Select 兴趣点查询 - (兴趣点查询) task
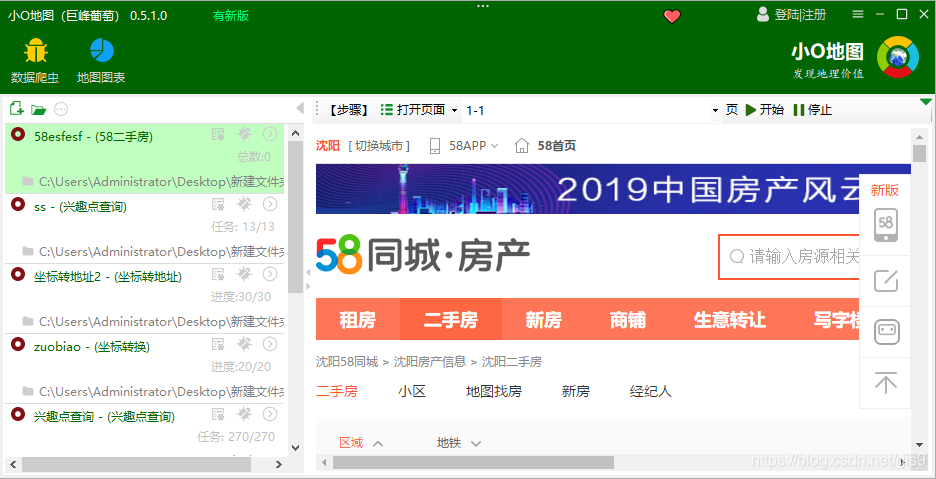The width and height of the screenshot is (936, 479). pyautogui.click(x=104, y=417)
